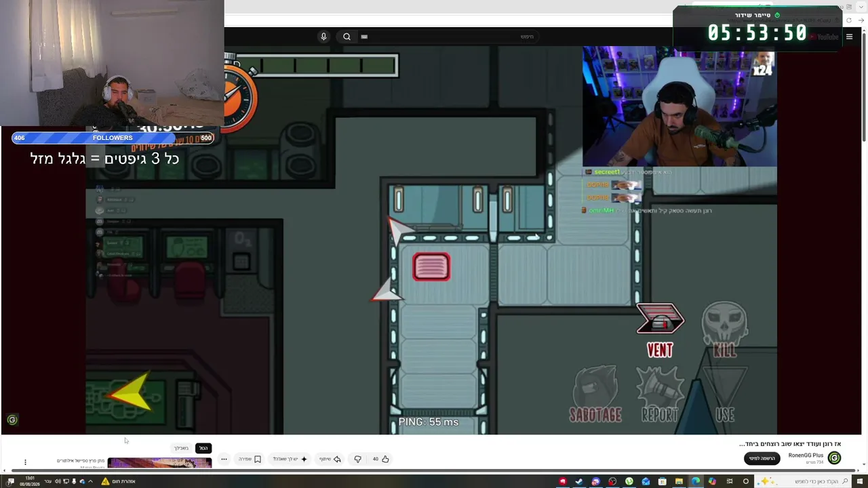Open the taskbar clock showing 13:01

click(x=30, y=481)
